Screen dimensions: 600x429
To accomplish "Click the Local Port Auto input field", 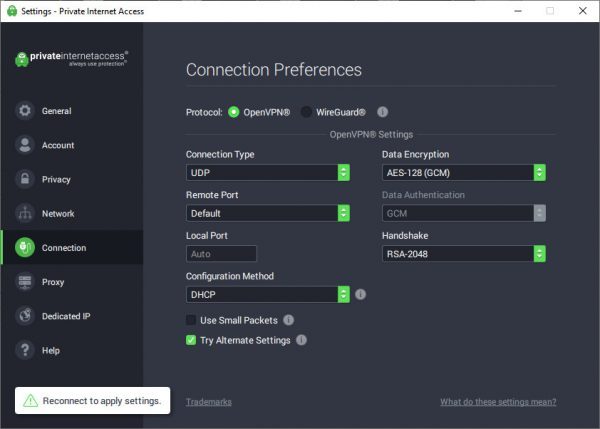I will [221, 254].
